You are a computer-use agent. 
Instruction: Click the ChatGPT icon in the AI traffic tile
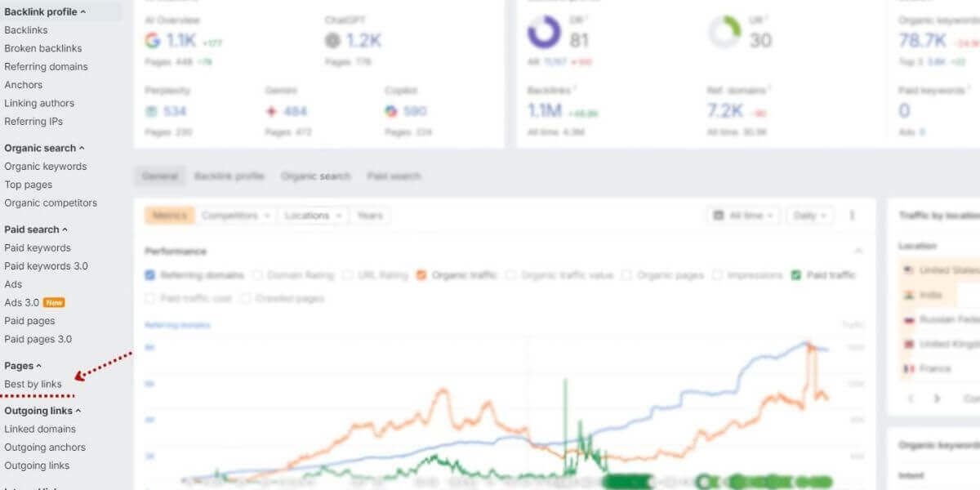coord(332,39)
